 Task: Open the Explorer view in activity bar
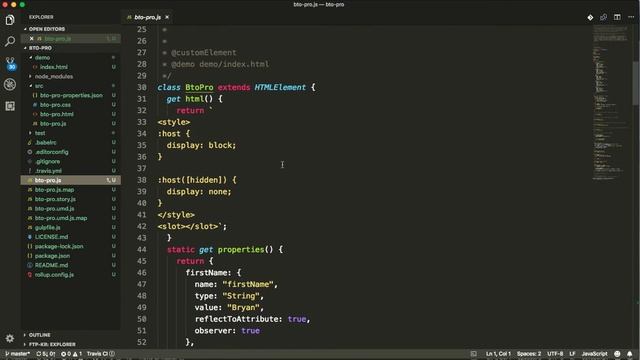[10, 20]
